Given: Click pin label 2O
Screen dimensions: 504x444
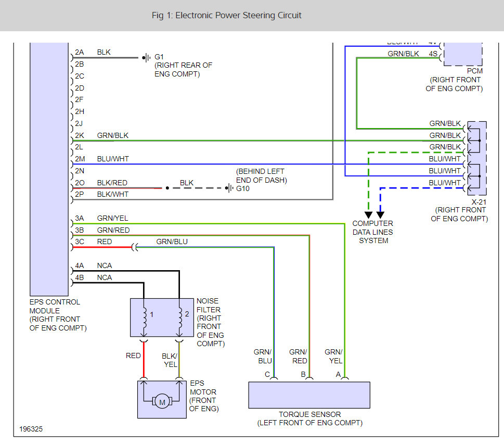Looking at the screenshot, I should 80,183.
